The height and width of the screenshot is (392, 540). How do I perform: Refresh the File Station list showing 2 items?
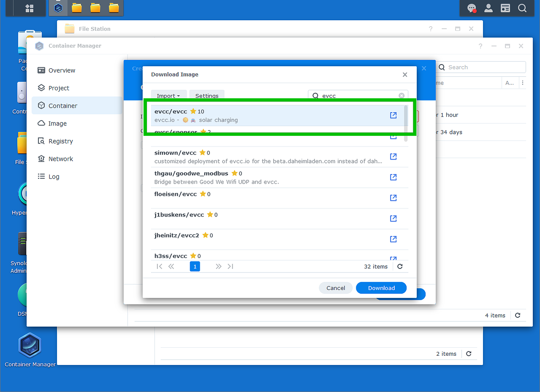point(469,354)
